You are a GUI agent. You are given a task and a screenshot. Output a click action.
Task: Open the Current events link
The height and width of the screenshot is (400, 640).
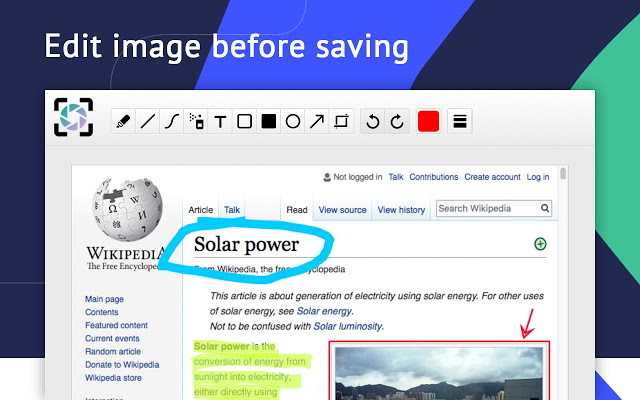[x=112, y=338]
